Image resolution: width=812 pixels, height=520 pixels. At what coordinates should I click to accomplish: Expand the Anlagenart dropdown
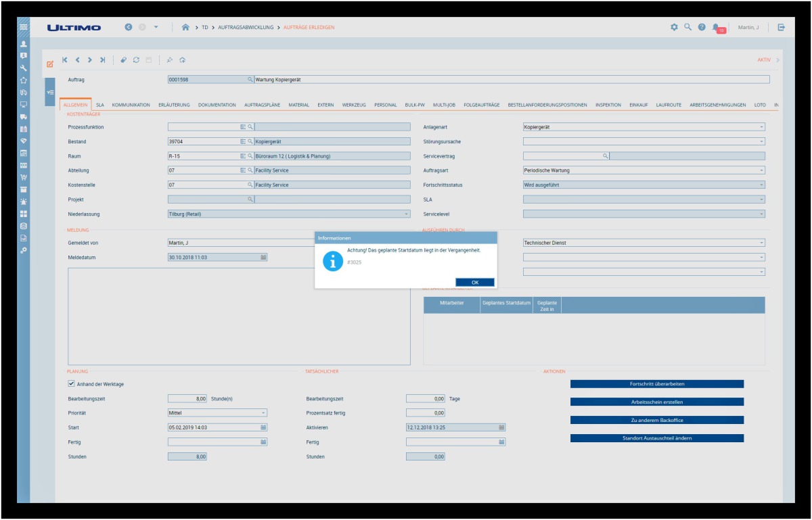[761, 127]
